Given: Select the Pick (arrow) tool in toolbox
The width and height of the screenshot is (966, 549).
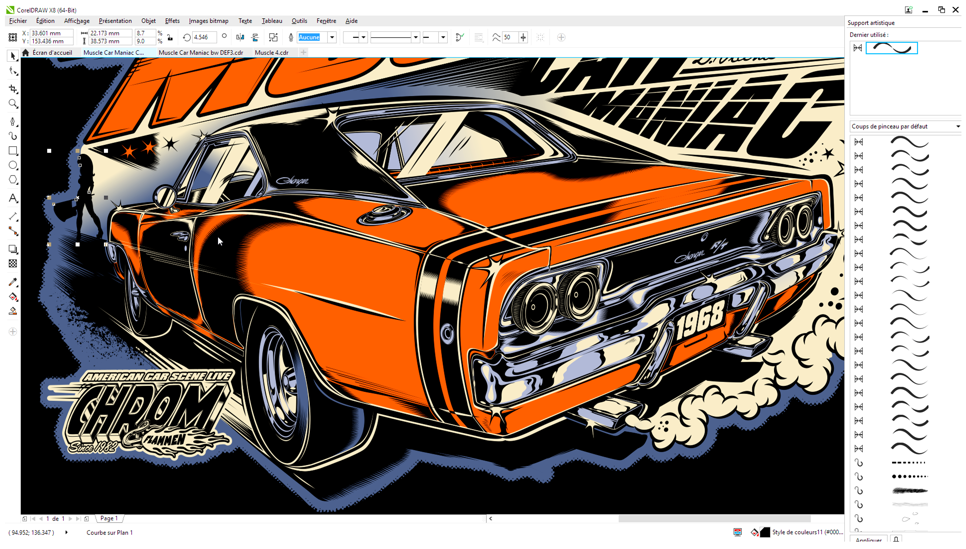Looking at the screenshot, I should [x=13, y=56].
